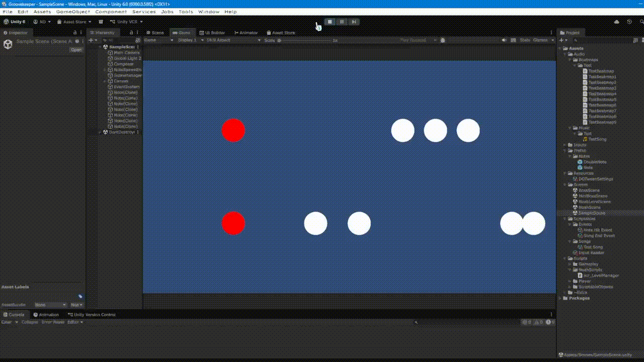Open the Gizmos dropdown arrow
Viewport: 644px width, 362px height.
point(552,40)
